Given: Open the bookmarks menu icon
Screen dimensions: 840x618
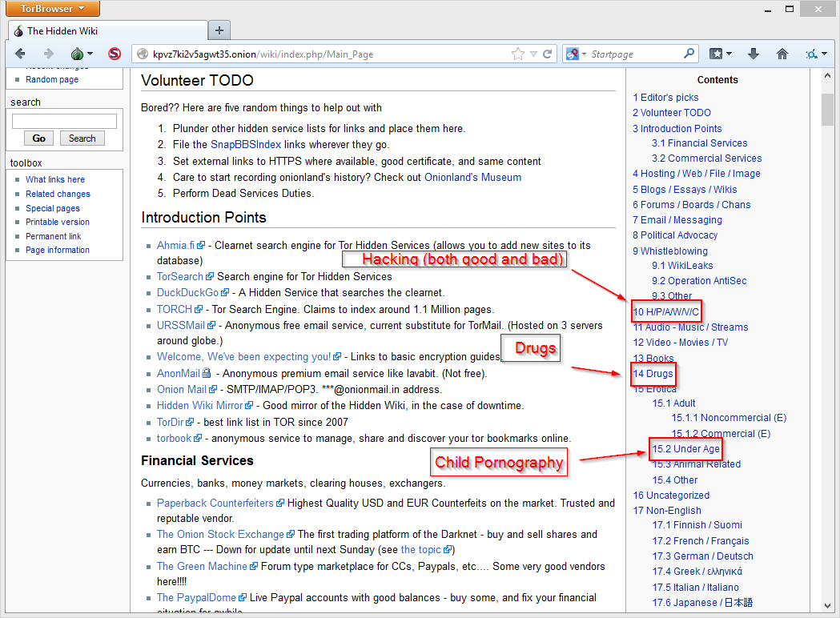Looking at the screenshot, I should coord(720,54).
